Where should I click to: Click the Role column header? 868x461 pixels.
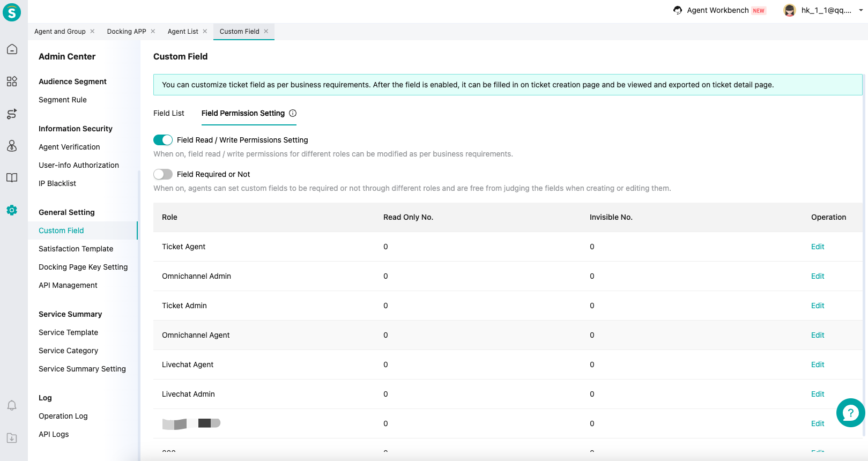169,217
